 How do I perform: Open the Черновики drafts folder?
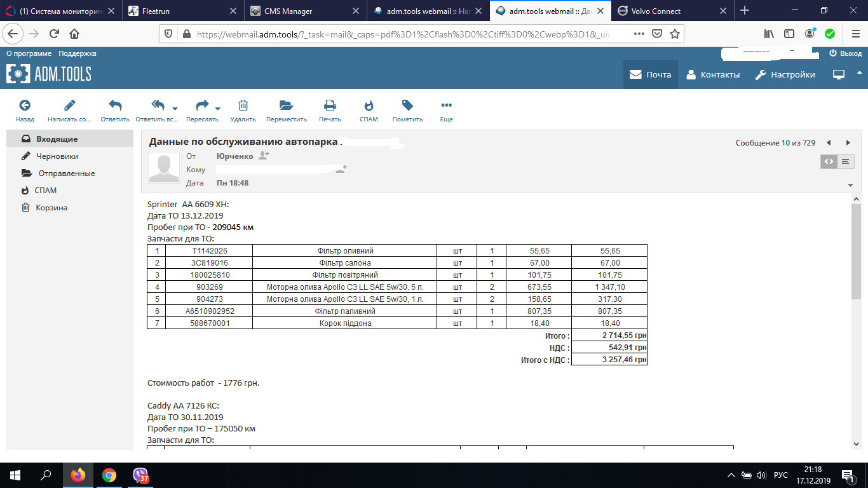pyautogui.click(x=57, y=156)
